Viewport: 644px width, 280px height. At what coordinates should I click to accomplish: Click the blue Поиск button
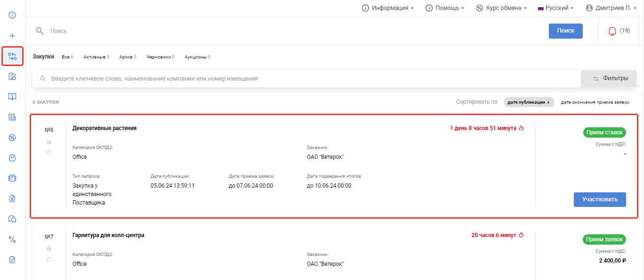point(565,31)
